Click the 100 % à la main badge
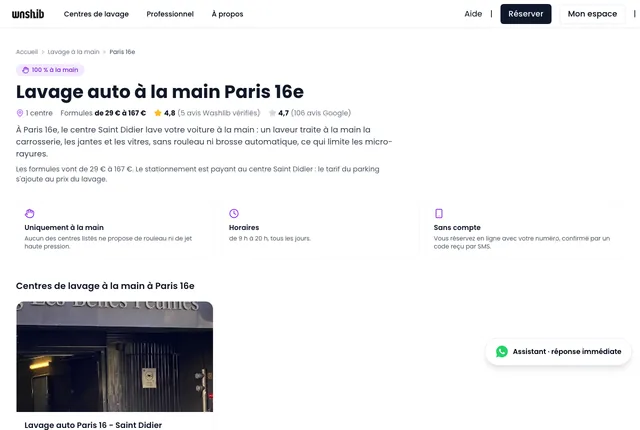 [x=50, y=70]
